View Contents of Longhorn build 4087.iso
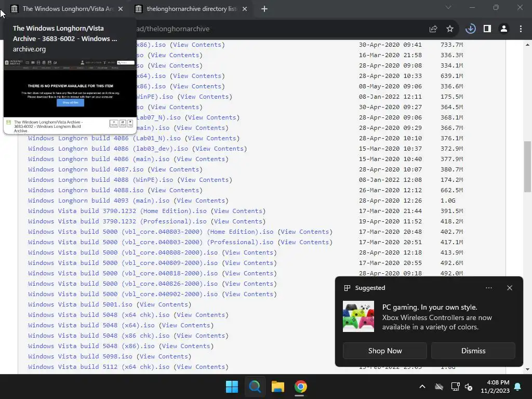Image resolution: width=532 pixels, height=399 pixels. (175, 169)
